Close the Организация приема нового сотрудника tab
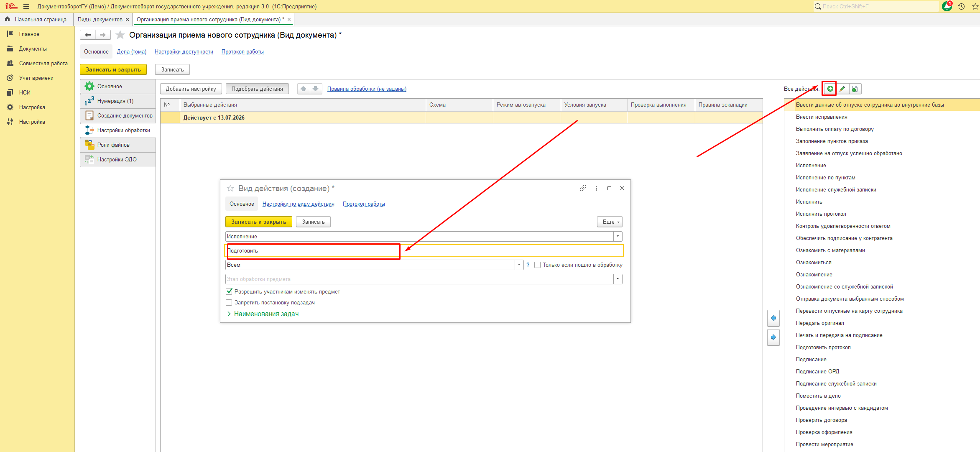Image resolution: width=980 pixels, height=452 pixels. click(289, 19)
